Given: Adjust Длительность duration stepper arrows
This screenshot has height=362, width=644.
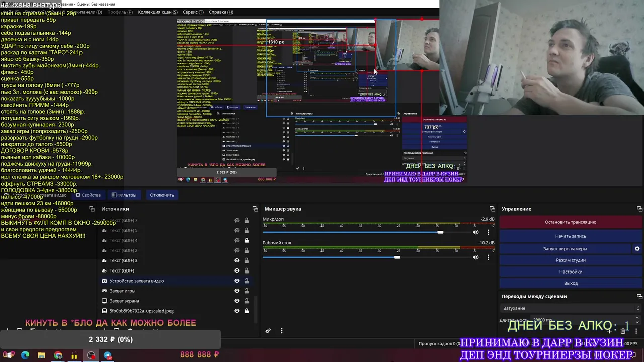Looking at the screenshot, I should (638, 320).
